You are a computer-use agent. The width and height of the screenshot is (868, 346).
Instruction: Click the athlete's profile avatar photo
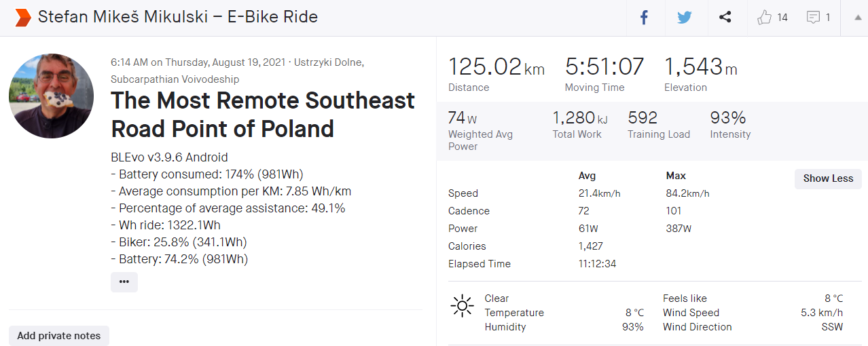tap(52, 96)
